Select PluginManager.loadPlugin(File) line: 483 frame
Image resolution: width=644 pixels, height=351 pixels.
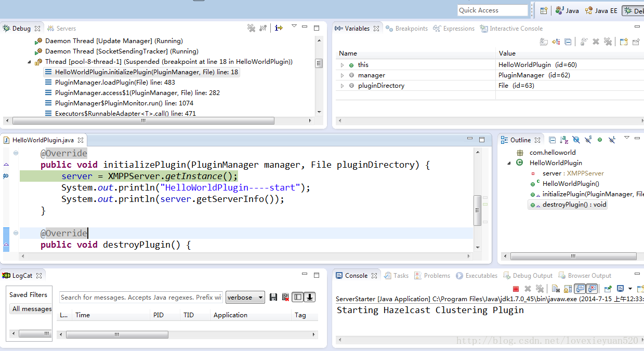click(110, 83)
